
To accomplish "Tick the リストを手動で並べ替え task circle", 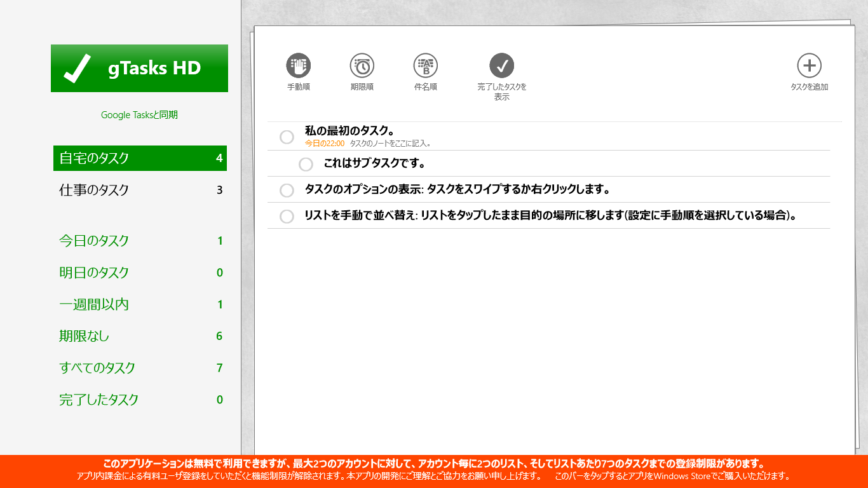I will tap(287, 217).
